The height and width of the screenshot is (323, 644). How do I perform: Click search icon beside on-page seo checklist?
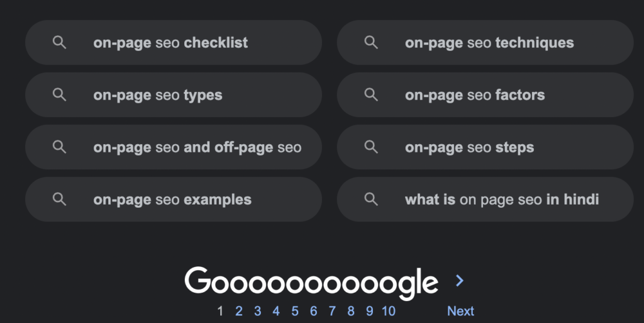pos(60,42)
